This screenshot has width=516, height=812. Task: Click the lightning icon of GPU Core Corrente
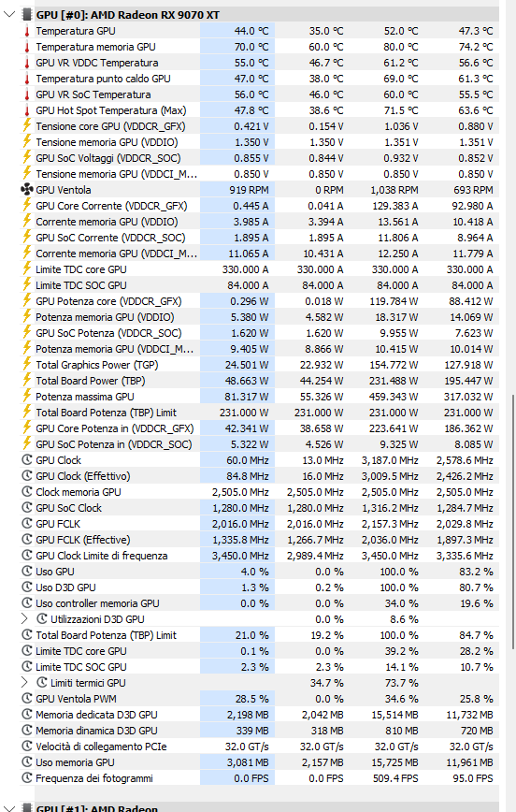[27, 206]
